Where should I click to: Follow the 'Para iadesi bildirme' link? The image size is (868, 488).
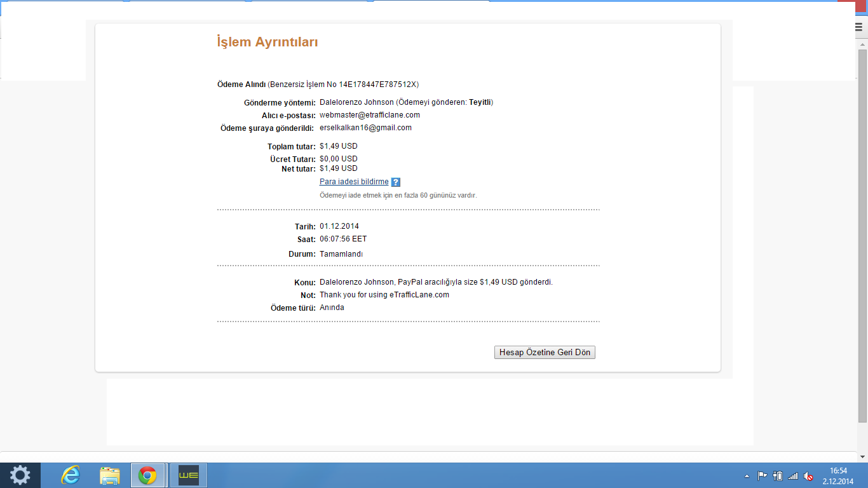click(354, 182)
